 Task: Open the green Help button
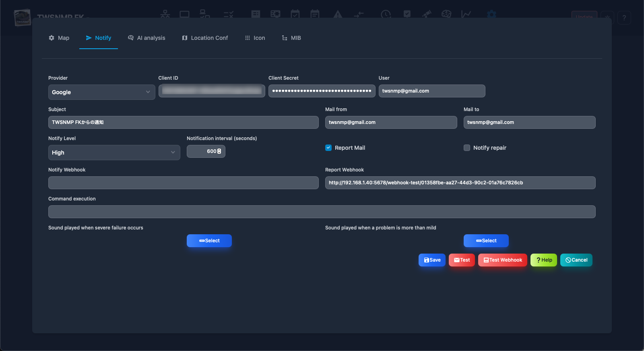[x=543, y=260]
